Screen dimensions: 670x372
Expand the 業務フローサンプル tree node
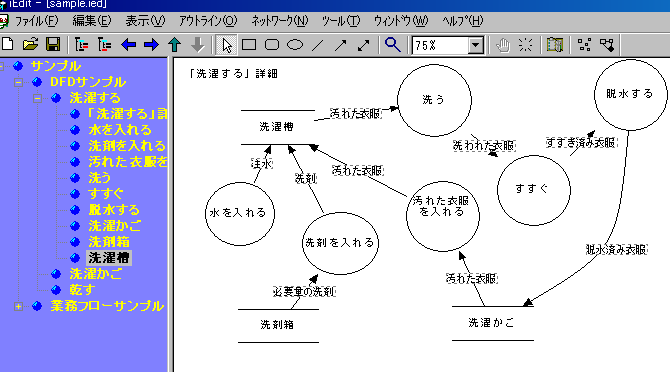18,306
